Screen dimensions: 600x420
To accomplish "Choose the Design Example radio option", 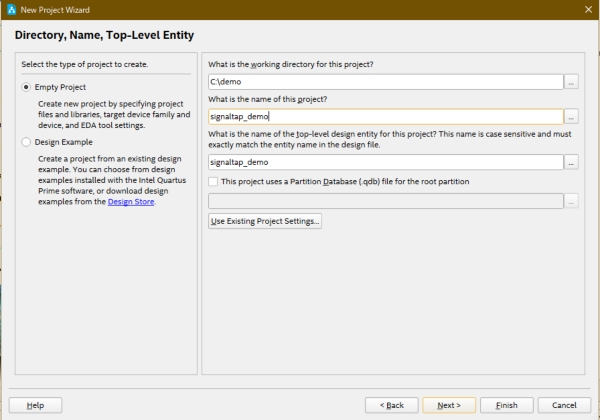I will (x=26, y=143).
